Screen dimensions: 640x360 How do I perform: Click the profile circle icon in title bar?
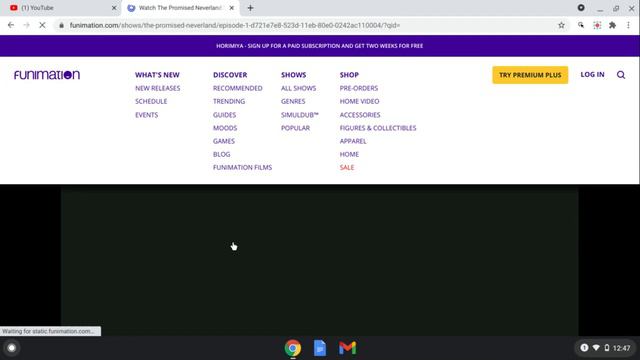[x=581, y=7]
